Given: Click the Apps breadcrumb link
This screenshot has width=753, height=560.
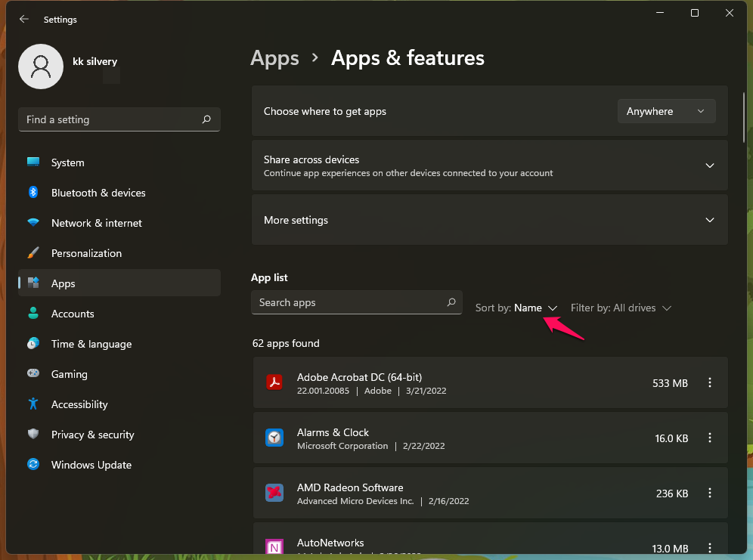Looking at the screenshot, I should pos(274,58).
